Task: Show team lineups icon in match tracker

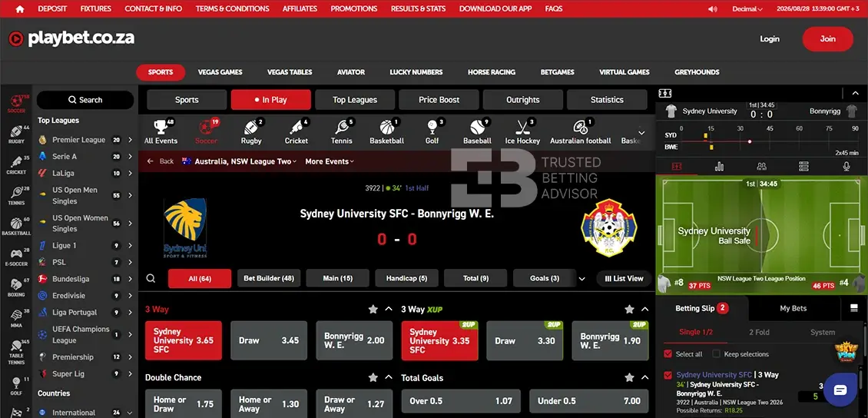Action: click(762, 166)
